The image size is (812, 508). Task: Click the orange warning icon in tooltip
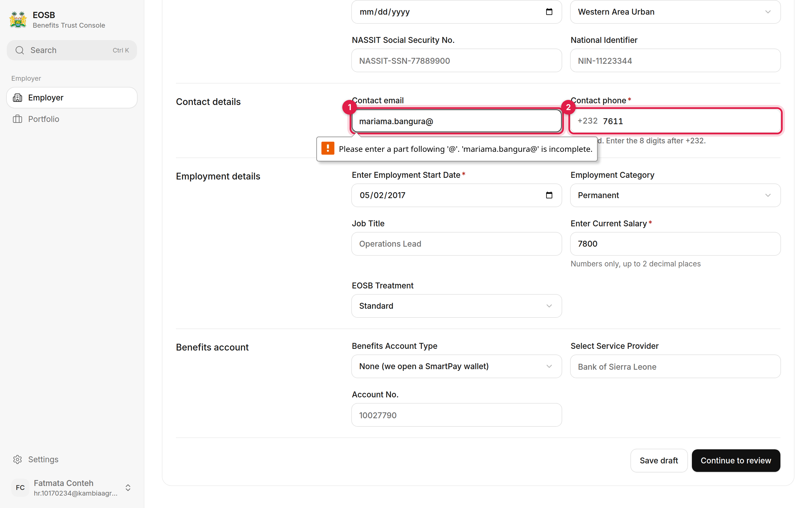[x=328, y=148]
